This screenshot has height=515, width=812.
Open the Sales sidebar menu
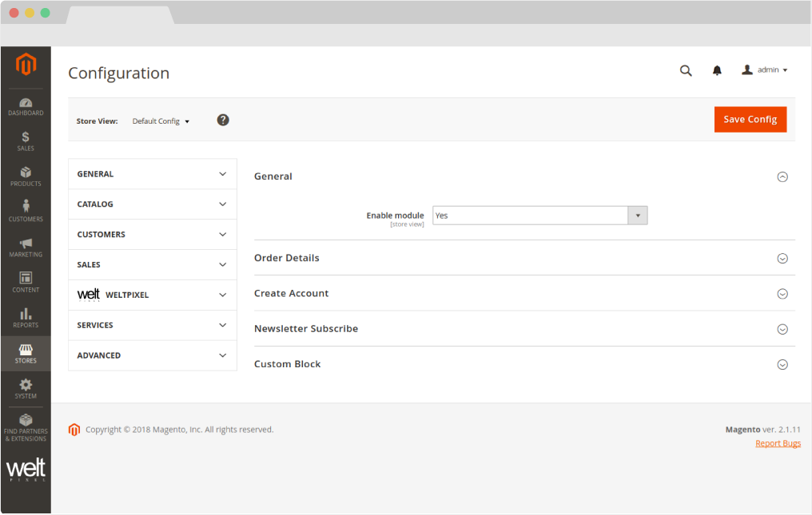point(26,141)
